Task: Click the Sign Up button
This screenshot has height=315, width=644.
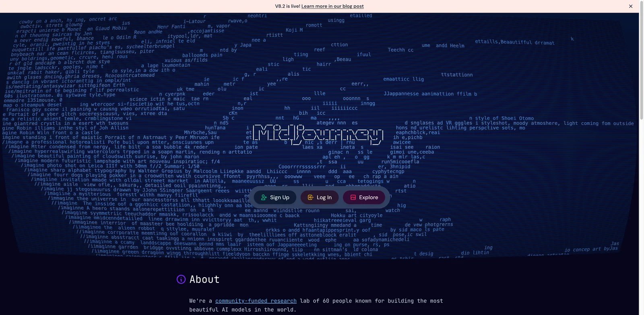Action: [x=275, y=197]
